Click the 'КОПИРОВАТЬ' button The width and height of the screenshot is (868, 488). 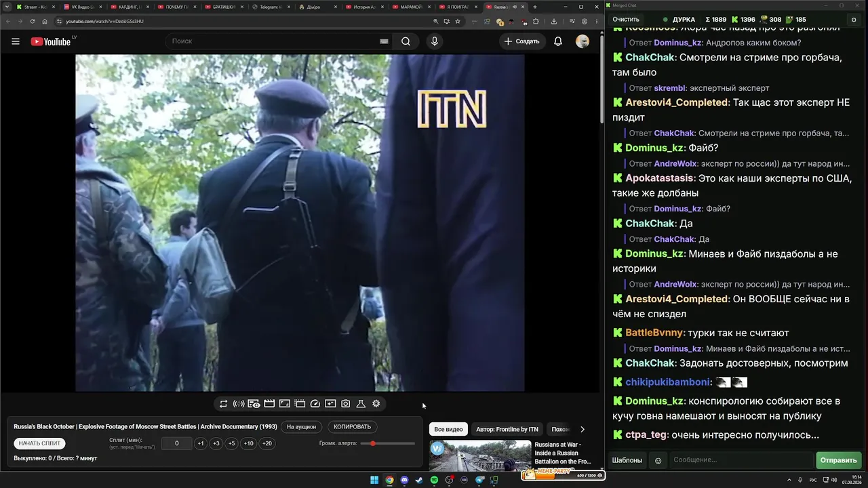click(353, 427)
